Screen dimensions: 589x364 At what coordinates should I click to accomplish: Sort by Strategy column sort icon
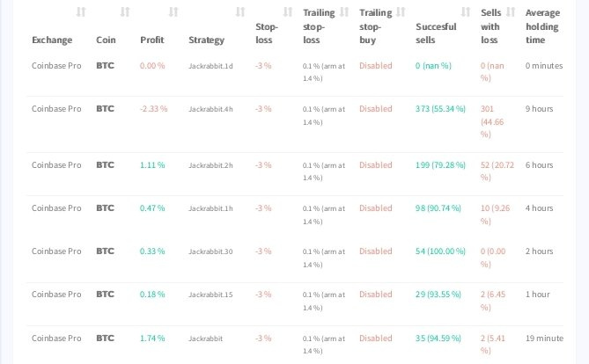point(240,12)
